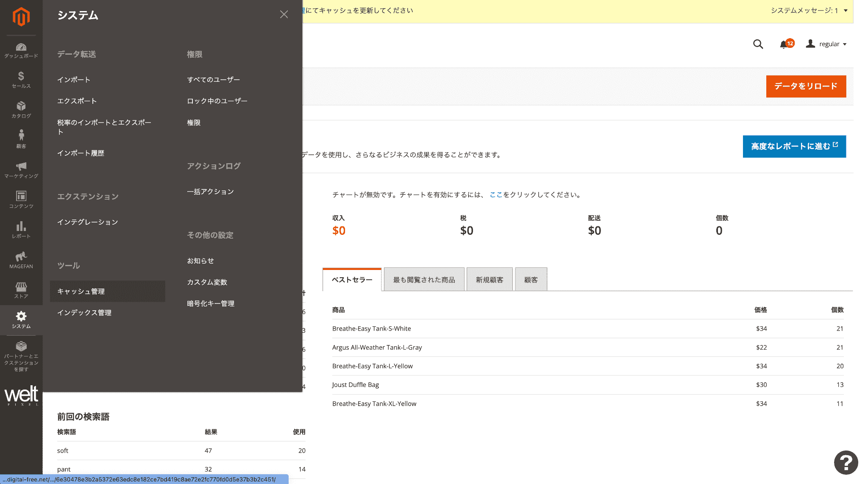Open the notifications bell showing 12
This screenshot has height=484, width=868.
pos(784,44)
